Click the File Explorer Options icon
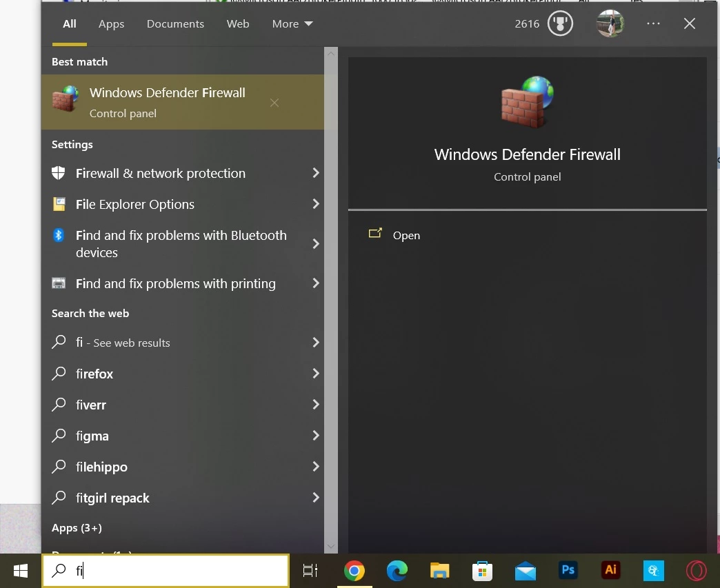This screenshot has height=588, width=720. point(59,204)
